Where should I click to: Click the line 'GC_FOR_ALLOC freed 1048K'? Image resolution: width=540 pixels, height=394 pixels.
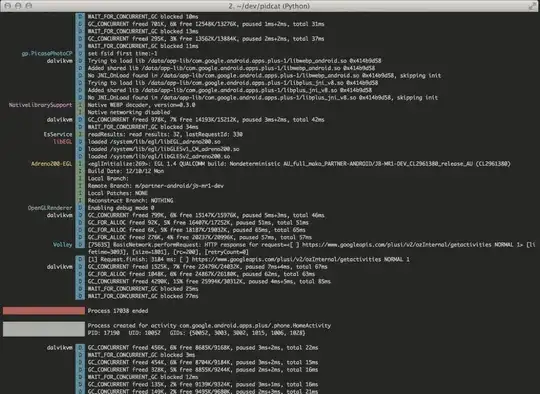click(201, 274)
